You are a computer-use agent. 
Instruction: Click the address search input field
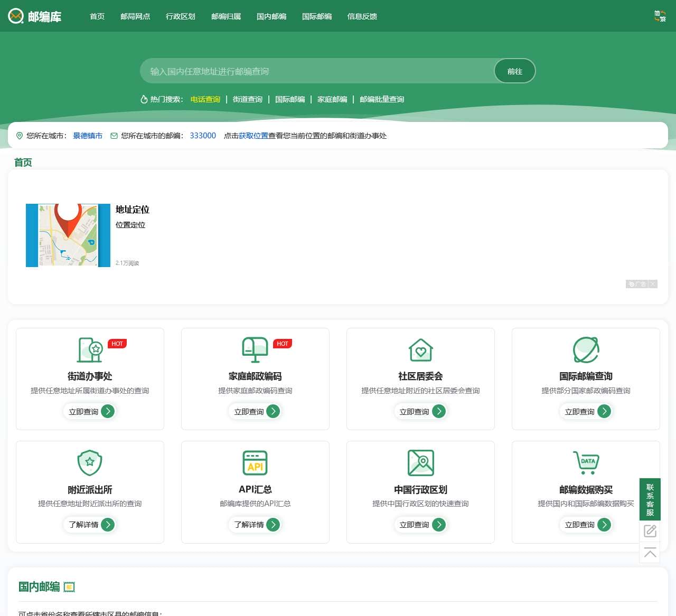pos(317,71)
